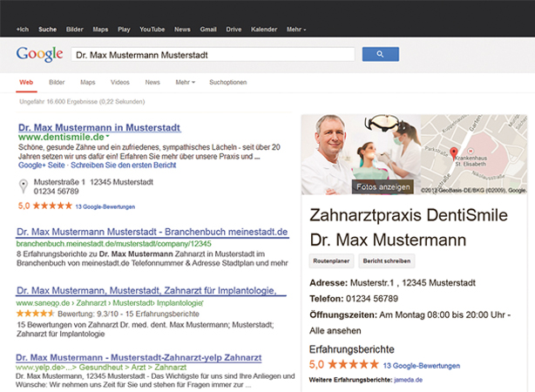535x392 pixels.
Task: Switch to the News search tab
Action: 152,82
